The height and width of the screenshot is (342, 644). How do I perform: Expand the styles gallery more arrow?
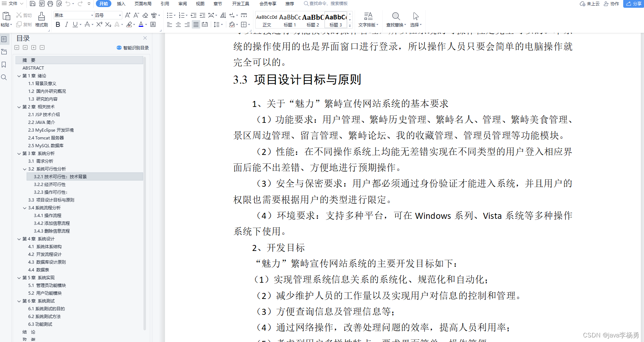click(350, 25)
